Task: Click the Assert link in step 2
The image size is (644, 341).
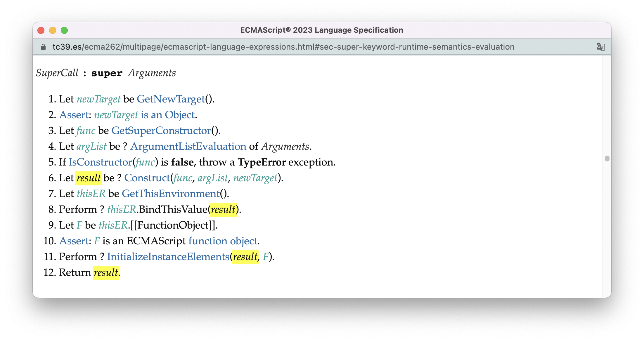Action: (74, 115)
